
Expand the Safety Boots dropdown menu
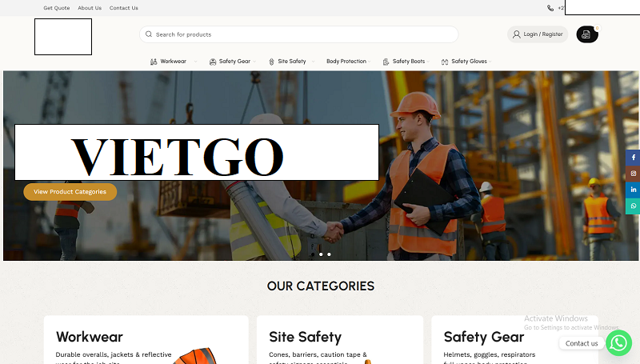(x=406, y=62)
